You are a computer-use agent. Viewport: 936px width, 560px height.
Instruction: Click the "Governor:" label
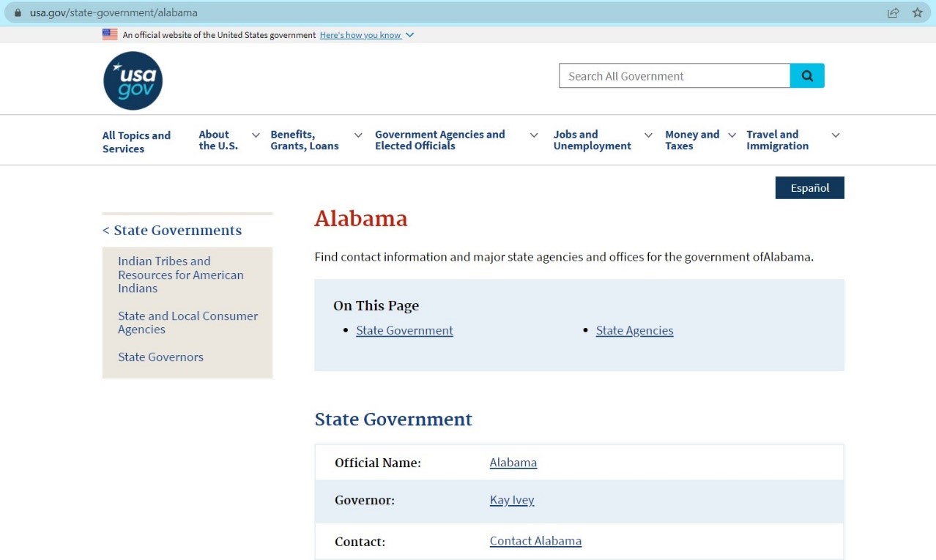click(x=365, y=501)
